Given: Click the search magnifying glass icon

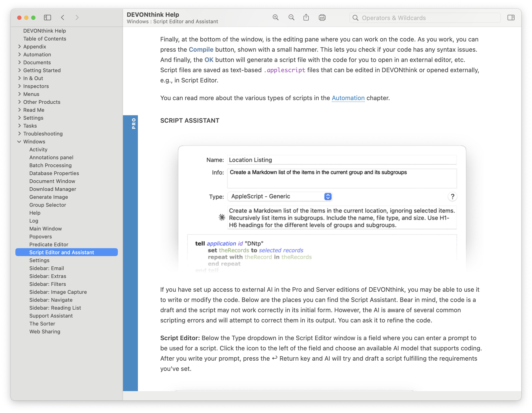Looking at the screenshot, I should pos(355,18).
